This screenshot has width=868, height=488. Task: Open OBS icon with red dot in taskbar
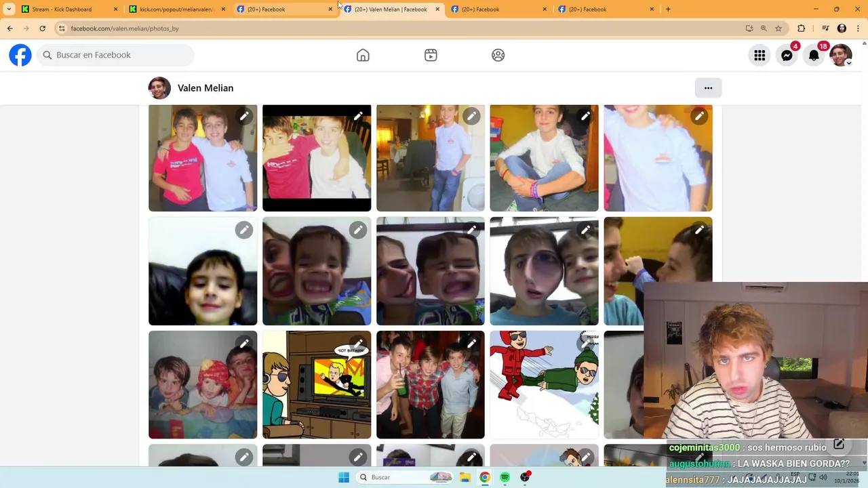pos(526,477)
